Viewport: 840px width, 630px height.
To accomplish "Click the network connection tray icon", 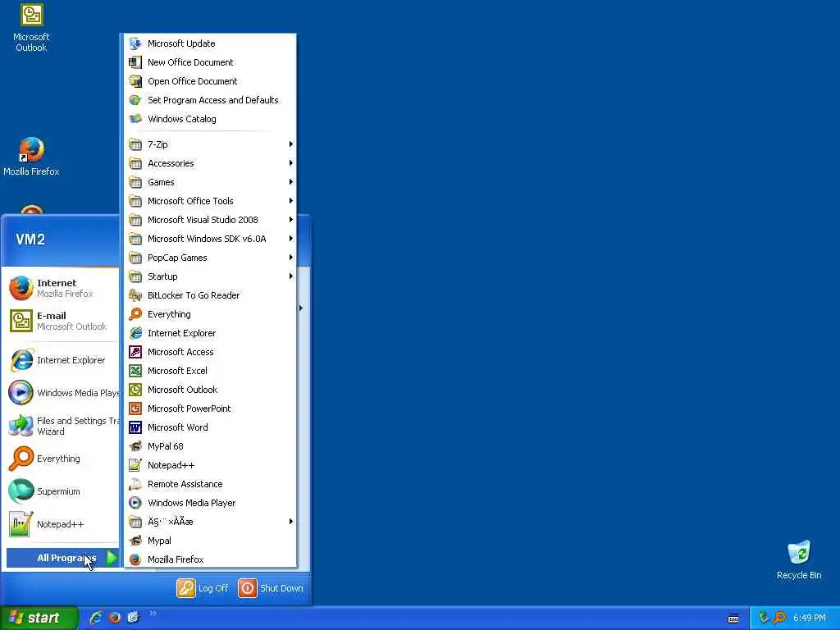I will pos(764,618).
